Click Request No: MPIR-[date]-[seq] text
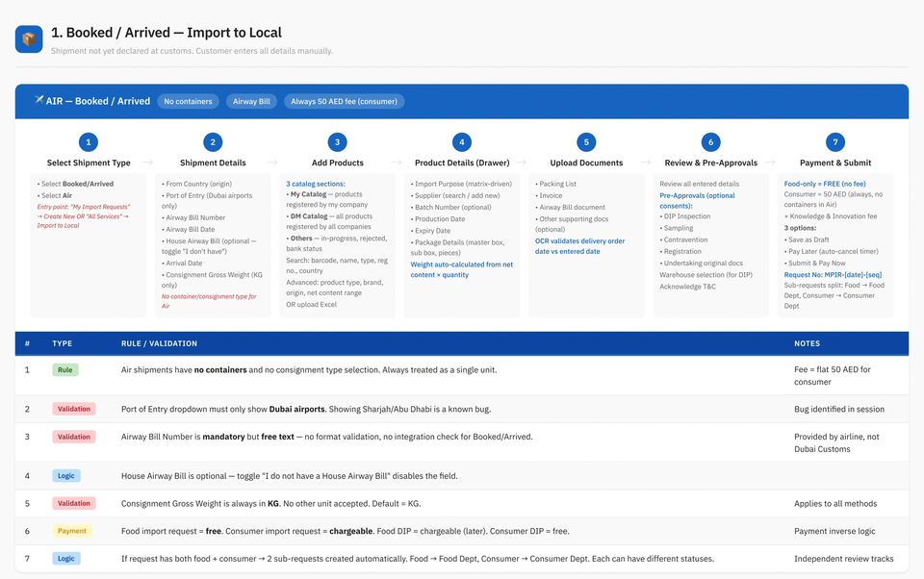924x579 pixels. point(833,275)
